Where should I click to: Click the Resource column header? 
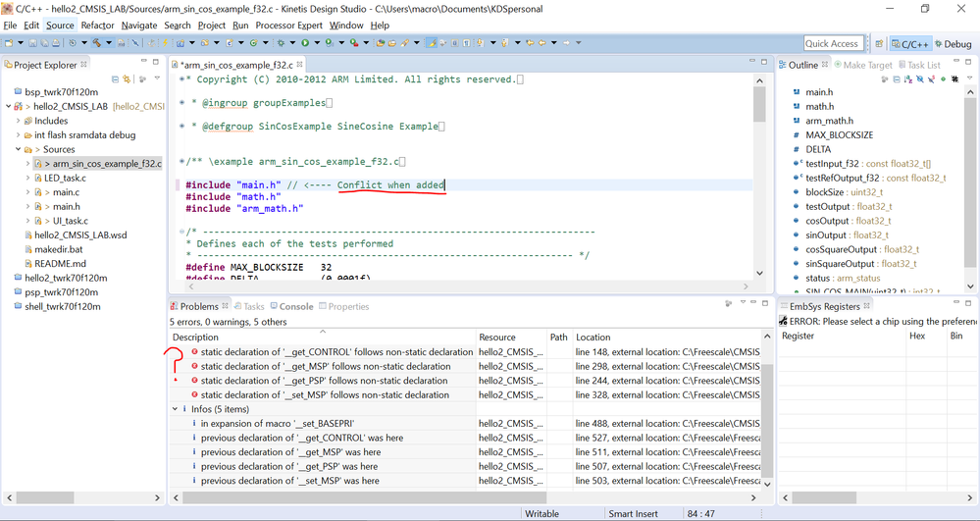[512, 338]
